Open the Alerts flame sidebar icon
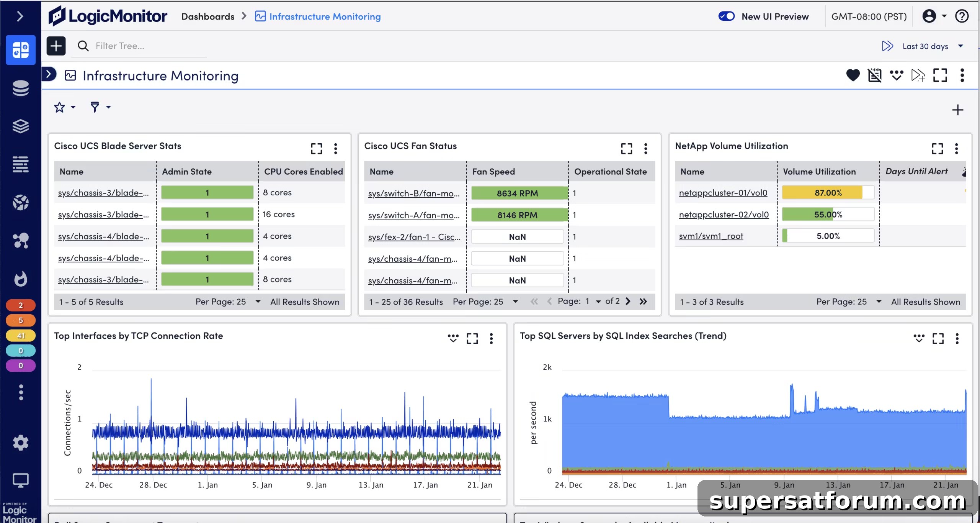The width and height of the screenshot is (980, 523). [21, 279]
